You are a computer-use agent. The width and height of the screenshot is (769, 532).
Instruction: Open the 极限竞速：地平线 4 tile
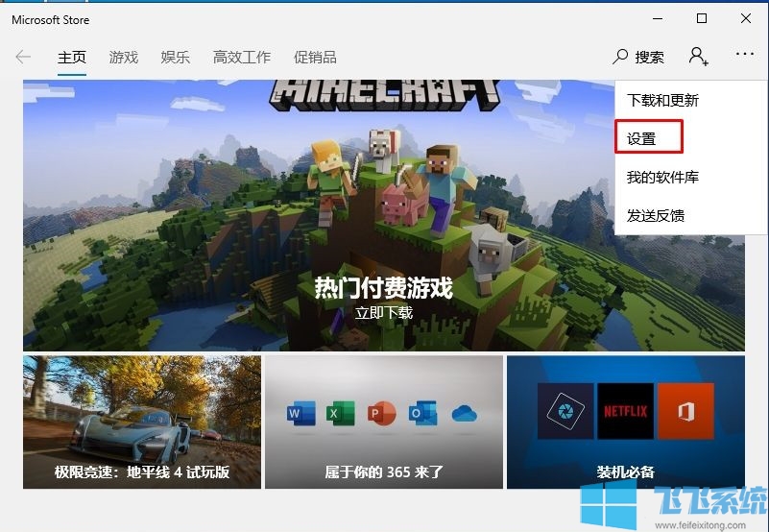(x=142, y=422)
